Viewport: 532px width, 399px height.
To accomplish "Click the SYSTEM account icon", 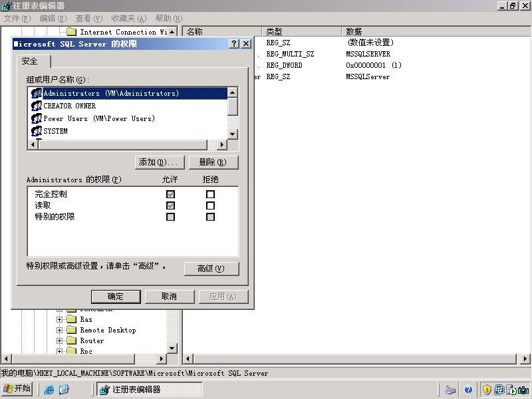I will tap(37, 131).
